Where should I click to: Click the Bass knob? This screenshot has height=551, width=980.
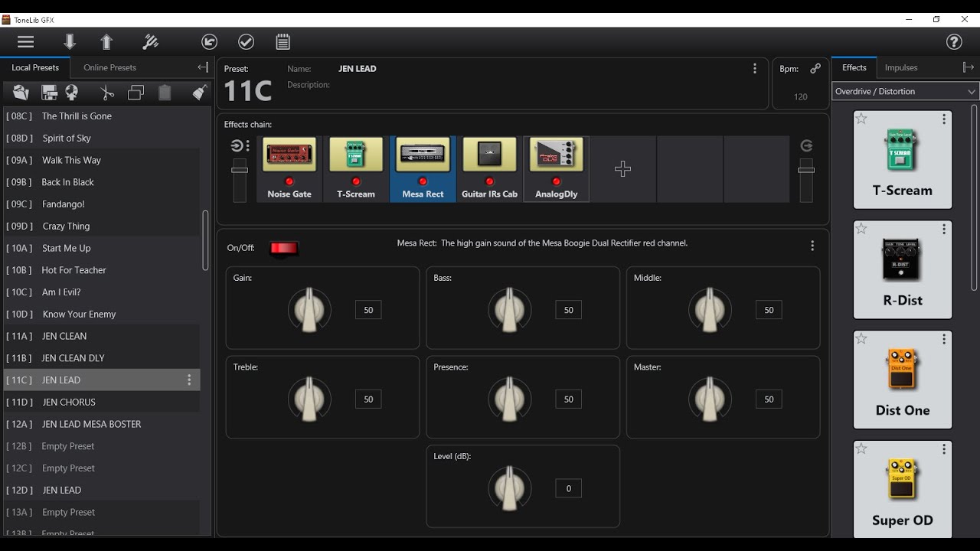click(510, 310)
